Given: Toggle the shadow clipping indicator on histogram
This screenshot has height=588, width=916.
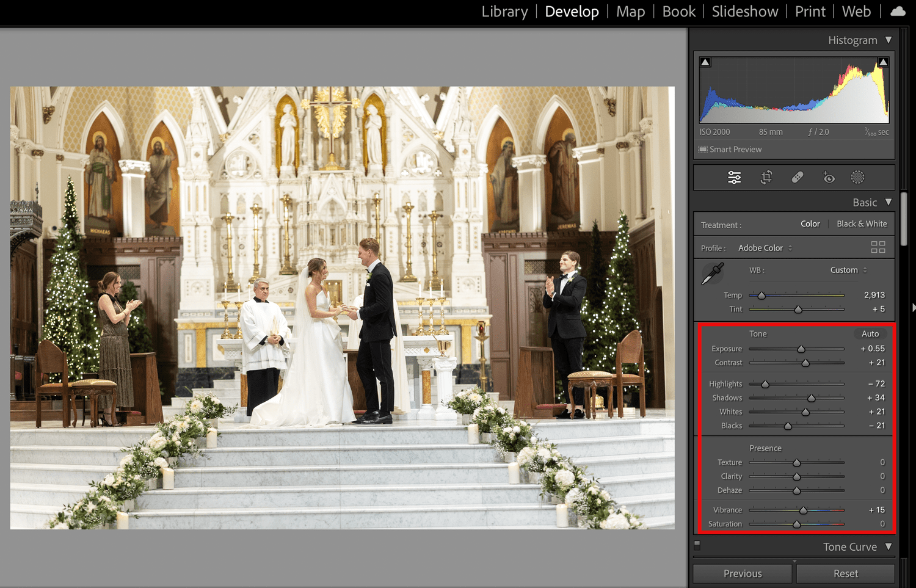Looking at the screenshot, I should coord(705,62).
